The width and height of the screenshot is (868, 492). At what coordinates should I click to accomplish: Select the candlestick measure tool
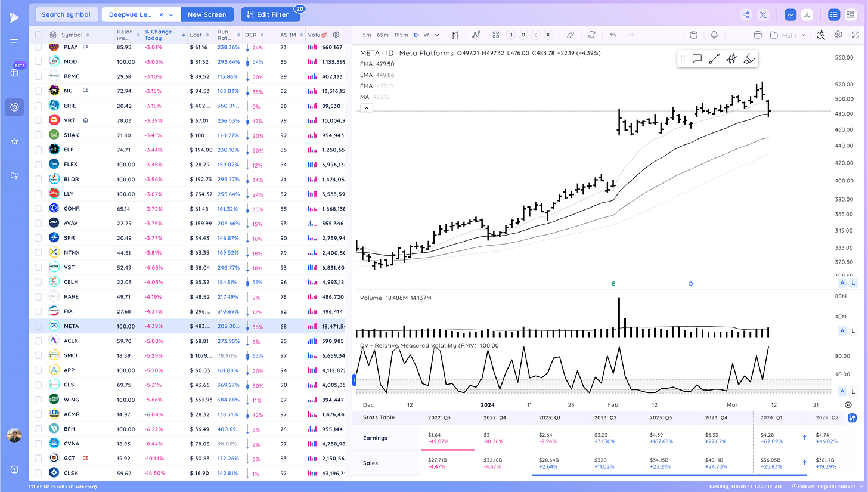(x=731, y=58)
